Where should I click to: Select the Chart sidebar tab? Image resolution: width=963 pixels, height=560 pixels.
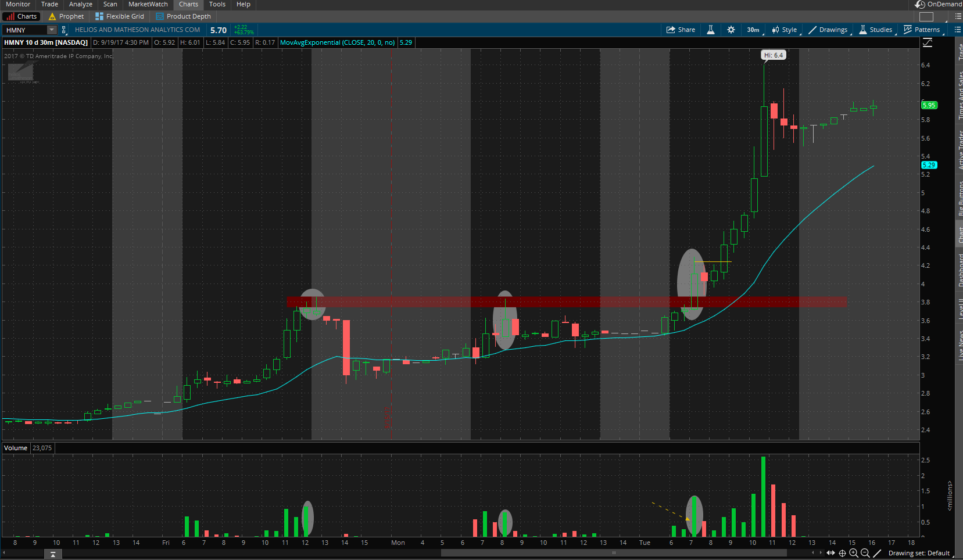coord(960,235)
